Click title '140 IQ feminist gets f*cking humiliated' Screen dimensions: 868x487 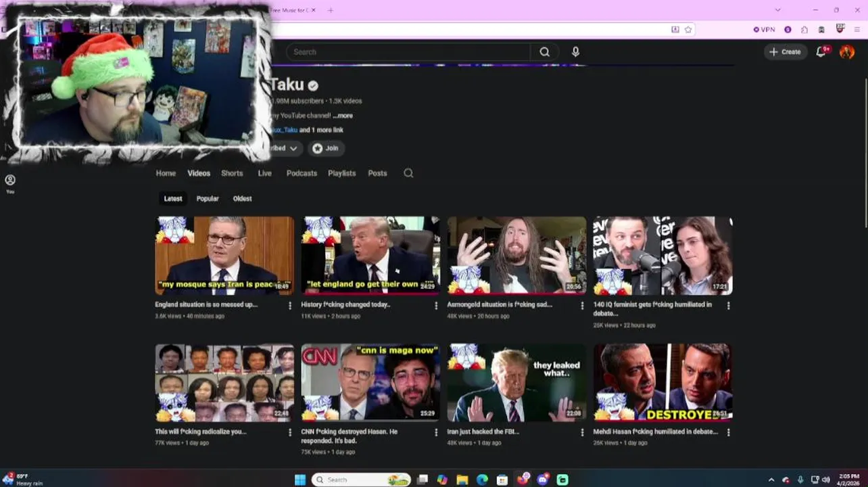tap(652, 309)
